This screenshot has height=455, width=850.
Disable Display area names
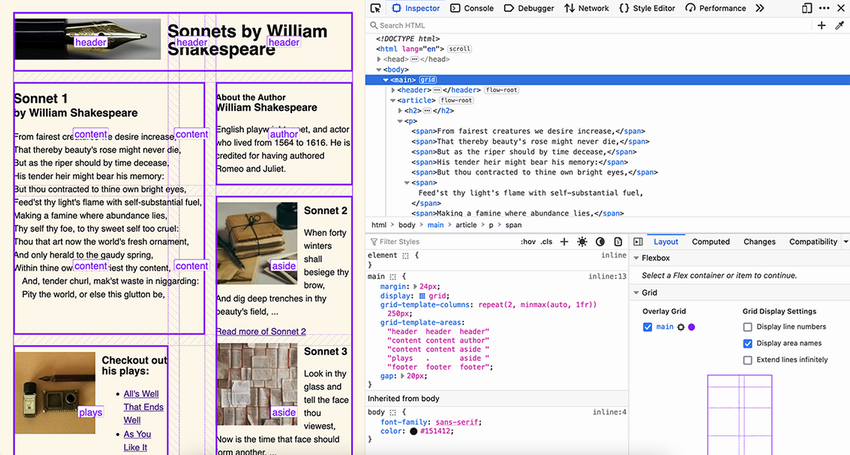pyautogui.click(x=748, y=343)
